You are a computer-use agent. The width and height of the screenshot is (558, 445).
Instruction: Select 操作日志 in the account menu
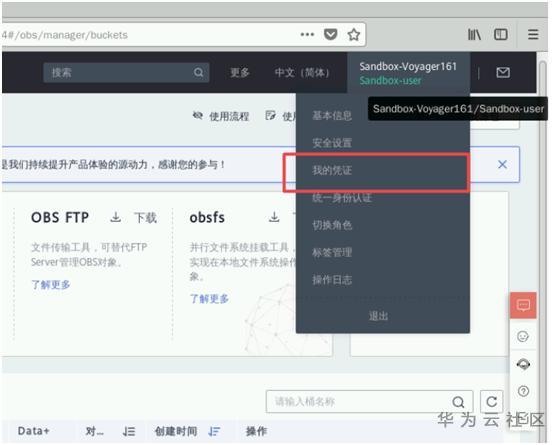click(332, 280)
